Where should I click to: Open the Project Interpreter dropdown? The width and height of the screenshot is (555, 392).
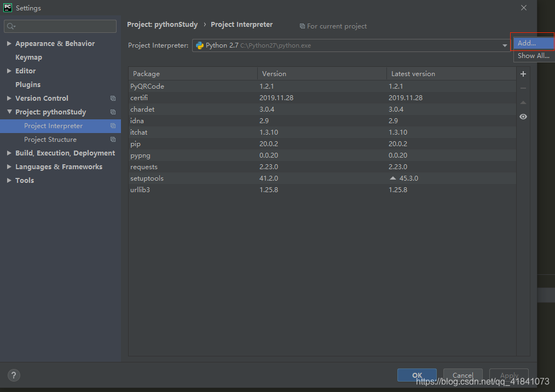point(505,45)
